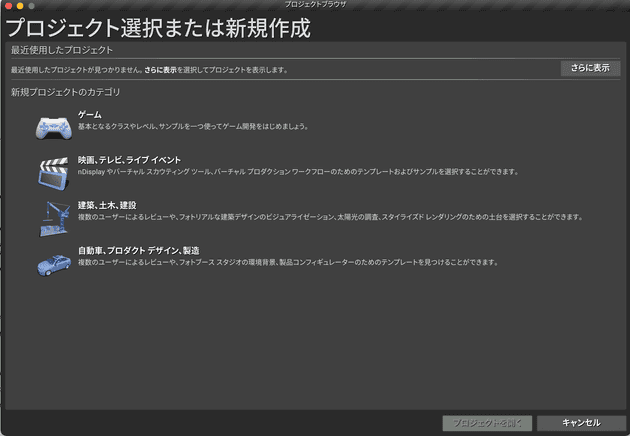The width and height of the screenshot is (630, 436).
Task: Choose the 建築、土木、建設 title
Action: tap(107, 205)
